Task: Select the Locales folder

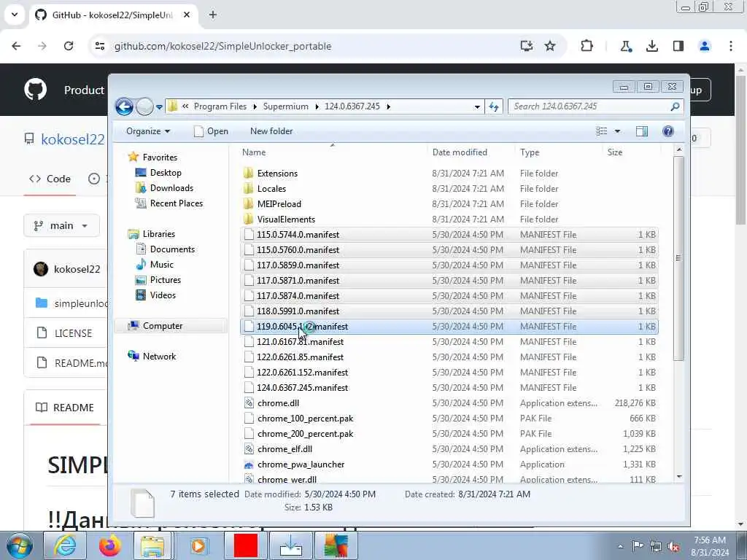Action: point(449,189)
